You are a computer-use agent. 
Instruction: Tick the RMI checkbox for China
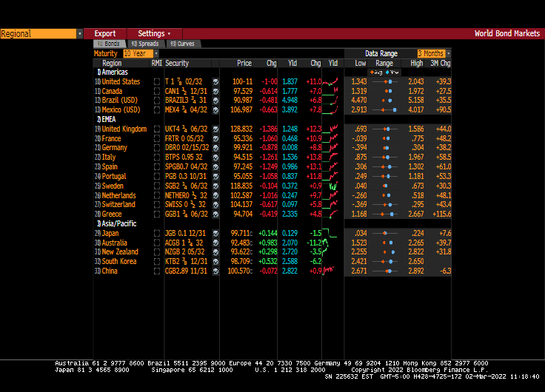pos(156,271)
